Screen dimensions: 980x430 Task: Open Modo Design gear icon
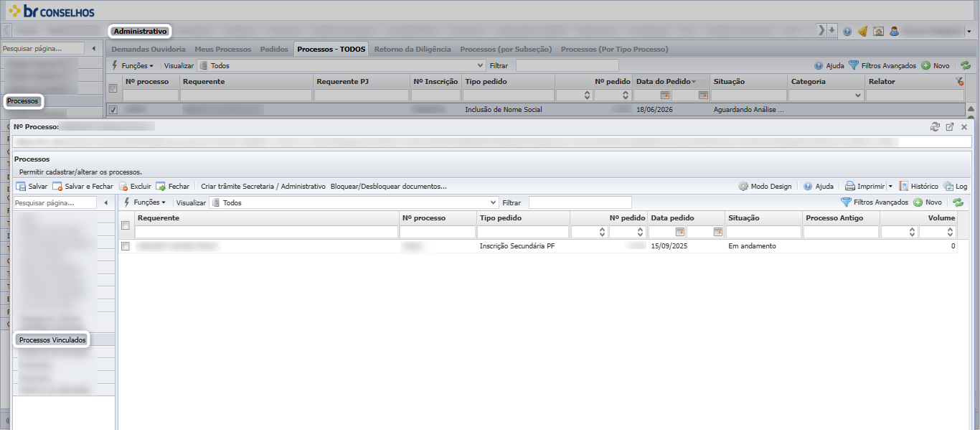pos(743,186)
